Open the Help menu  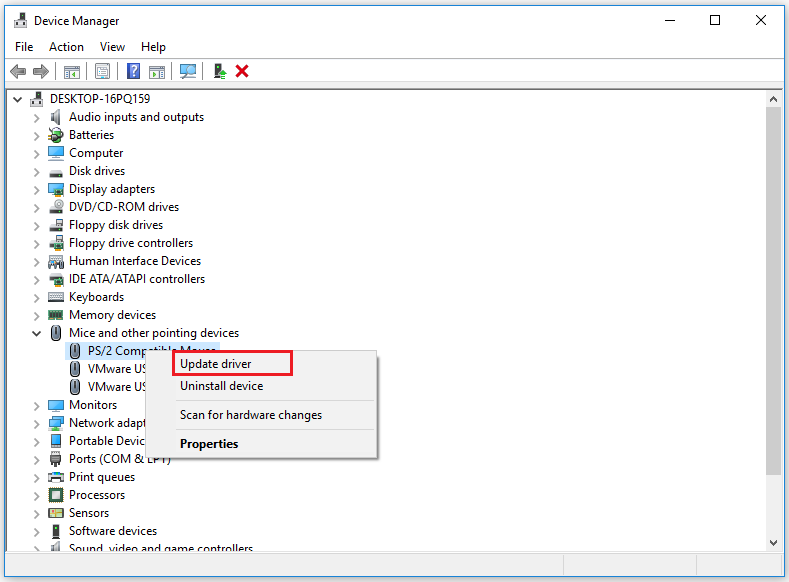point(153,47)
